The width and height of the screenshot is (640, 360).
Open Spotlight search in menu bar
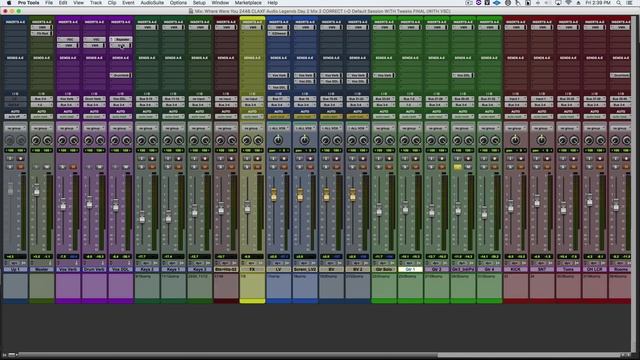619,3
